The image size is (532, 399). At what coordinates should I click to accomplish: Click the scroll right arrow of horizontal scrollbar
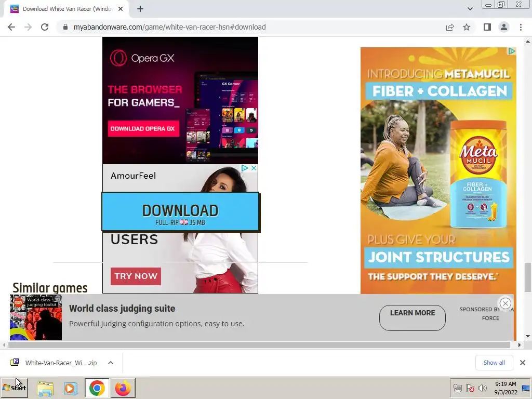[x=520, y=345]
